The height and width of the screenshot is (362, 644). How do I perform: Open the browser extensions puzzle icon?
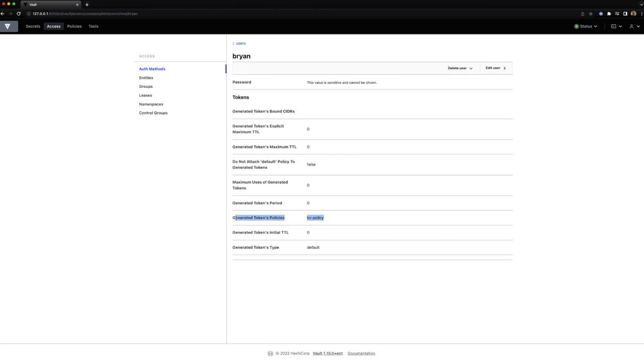(609, 14)
